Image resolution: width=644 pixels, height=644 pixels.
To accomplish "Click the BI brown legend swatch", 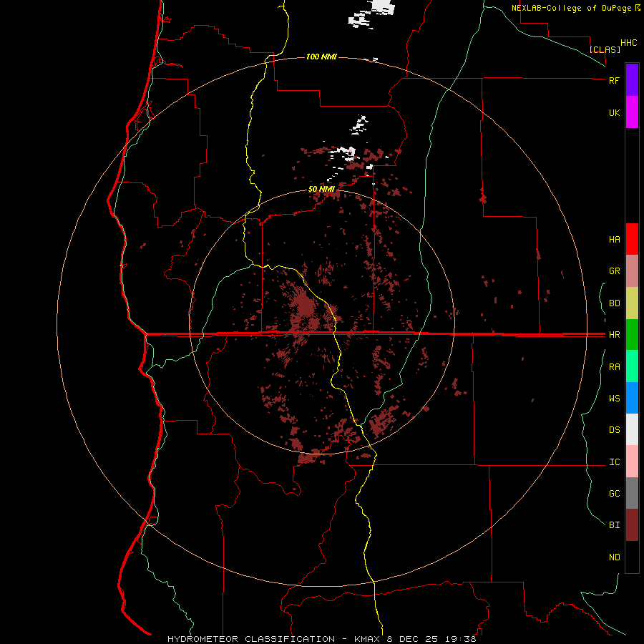I will tap(632, 525).
